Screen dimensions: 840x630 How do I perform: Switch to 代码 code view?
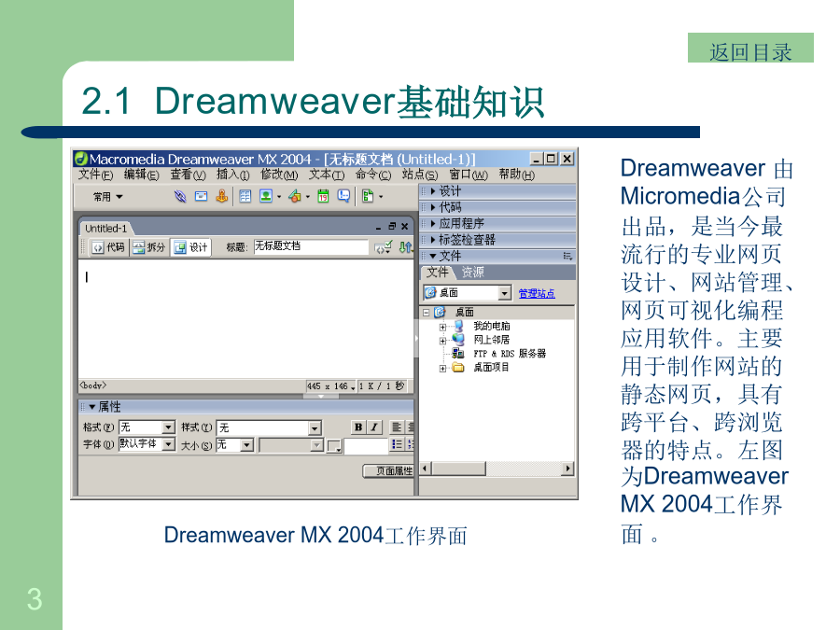click(x=109, y=247)
